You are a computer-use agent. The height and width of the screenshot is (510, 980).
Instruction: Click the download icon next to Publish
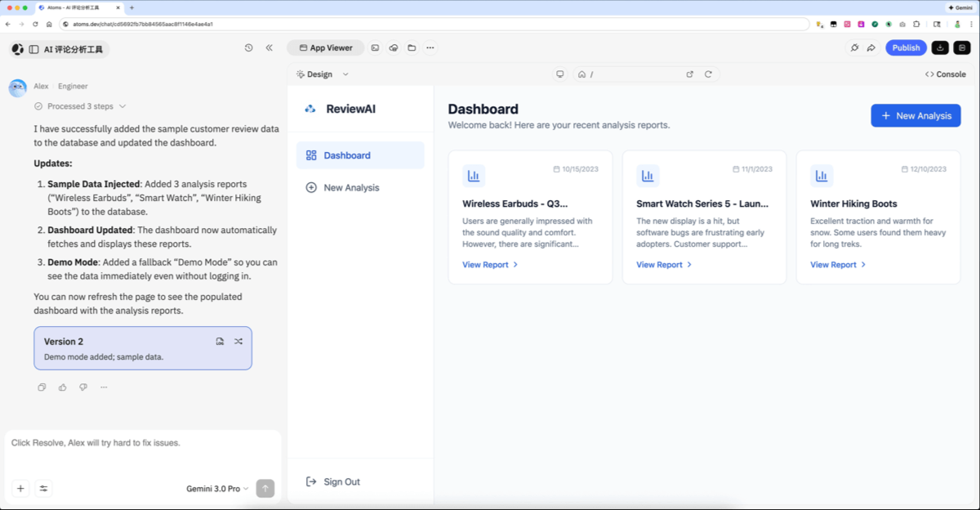940,48
